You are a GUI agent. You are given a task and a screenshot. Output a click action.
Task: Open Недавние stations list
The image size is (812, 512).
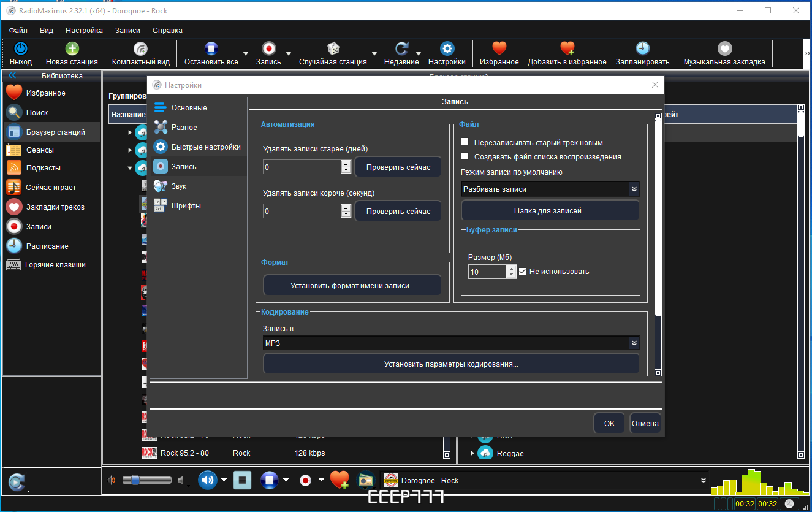(x=401, y=53)
